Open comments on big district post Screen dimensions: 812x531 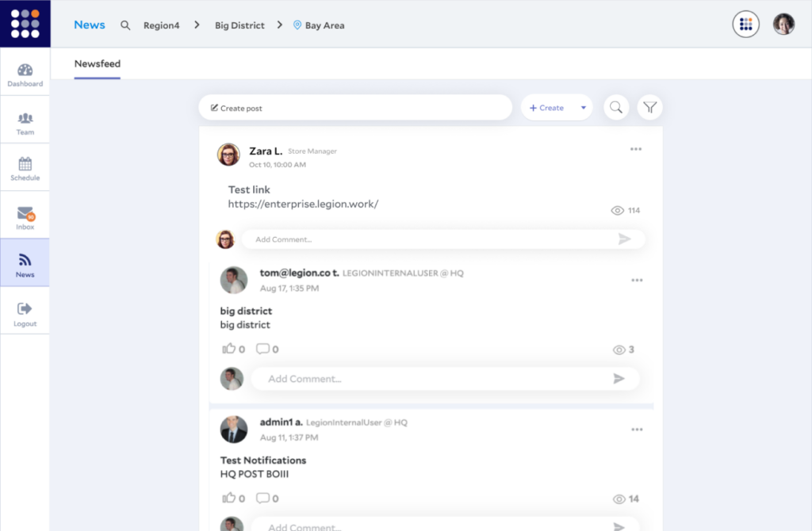(x=262, y=349)
